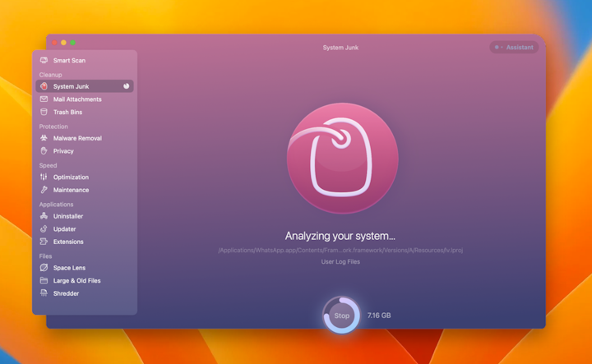This screenshot has width=592, height=364.
Task: Click the Shredder icon
Action: 44,293
